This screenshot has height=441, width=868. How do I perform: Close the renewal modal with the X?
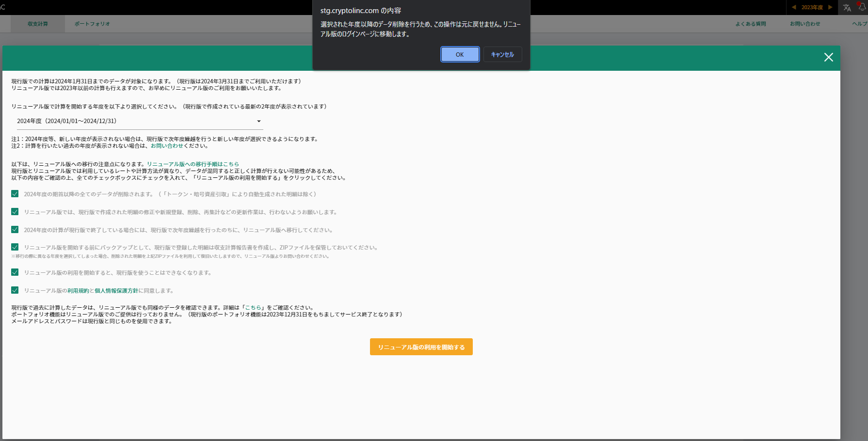pos(828,57)
